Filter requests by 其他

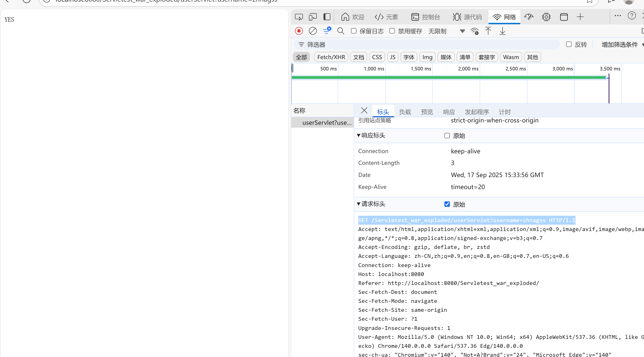tap(532, 57)
